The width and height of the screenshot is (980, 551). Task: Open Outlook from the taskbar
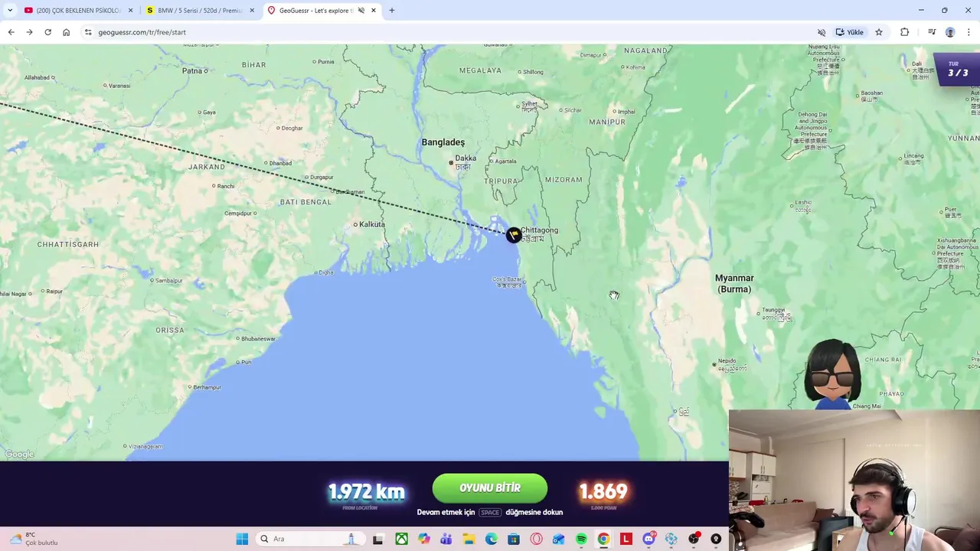click(559, 539)
